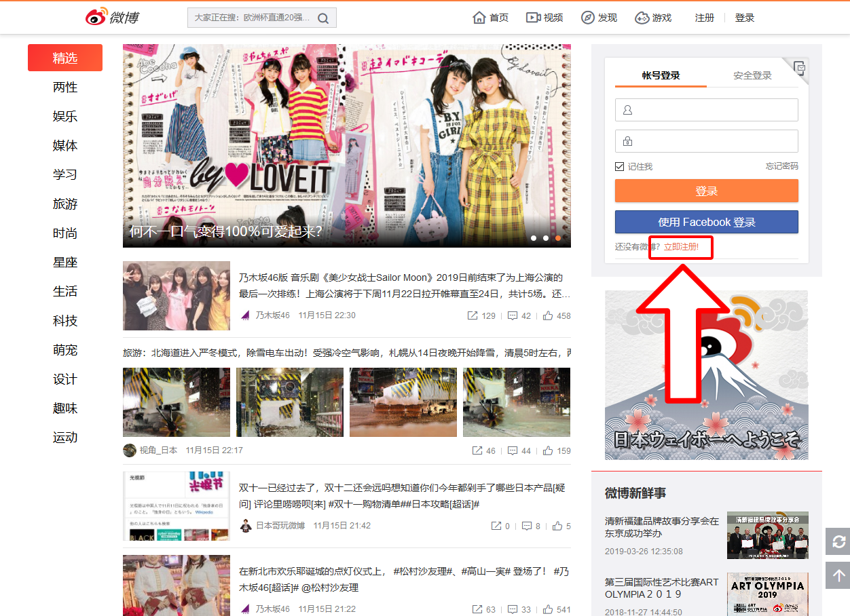Viewport: 850px width, 616px height.
Task: Toggle the 记住我 checkbox
Action: (619, 166)
